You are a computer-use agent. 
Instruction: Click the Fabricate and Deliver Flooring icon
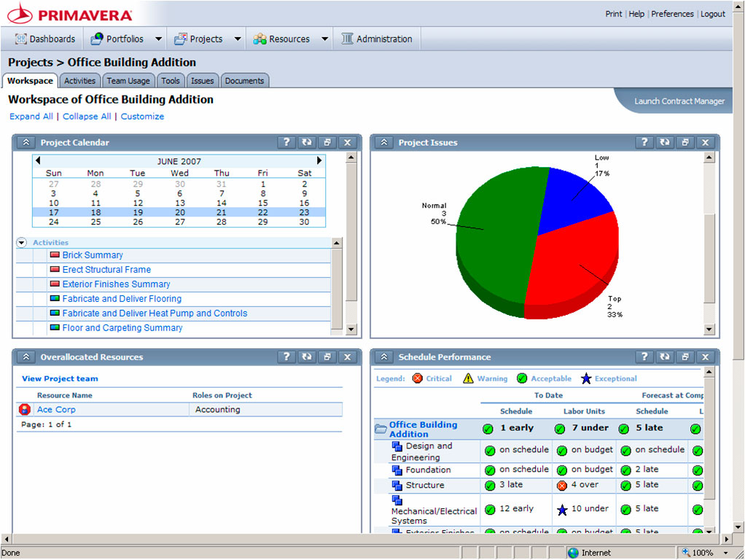click(x=55, y=298)
